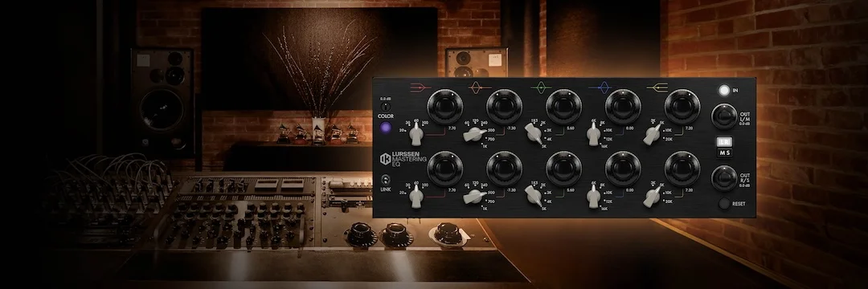Click the 500 position label on upper-row low-mid selector

pyautogui.click(x=492, y=129)
